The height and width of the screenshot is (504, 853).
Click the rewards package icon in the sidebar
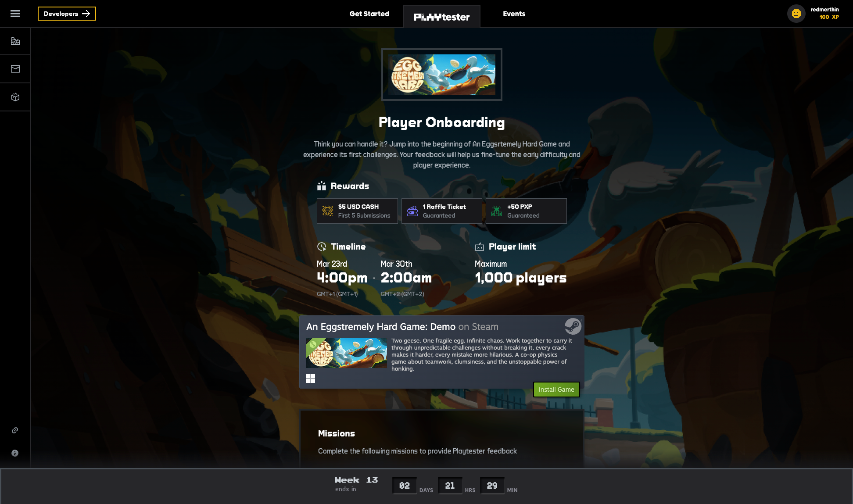(x=15, y=97)
